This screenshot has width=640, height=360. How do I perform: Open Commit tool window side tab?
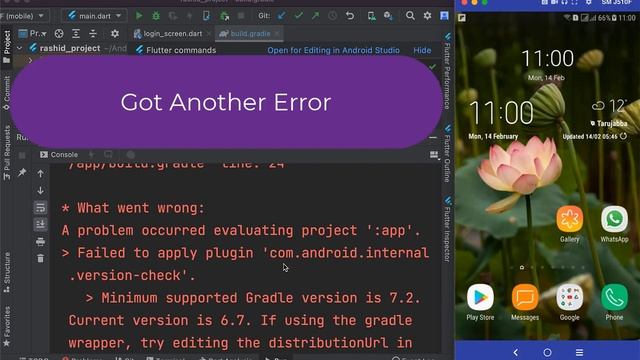coord(7,93)
